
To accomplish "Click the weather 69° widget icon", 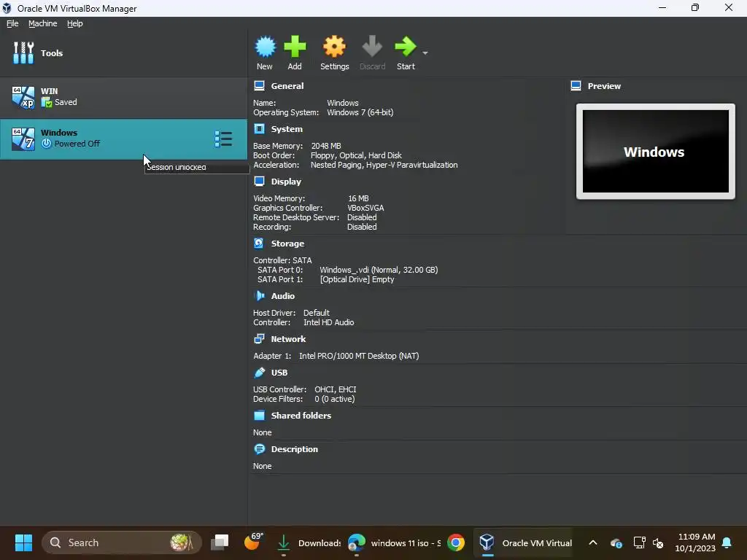I will 254,542.
